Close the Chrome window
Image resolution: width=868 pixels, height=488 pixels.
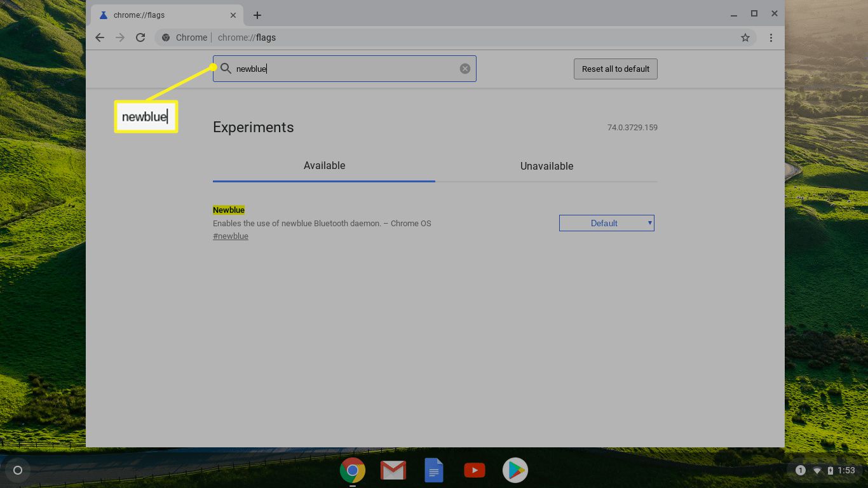pyautogui.click(x=775, y=13)
